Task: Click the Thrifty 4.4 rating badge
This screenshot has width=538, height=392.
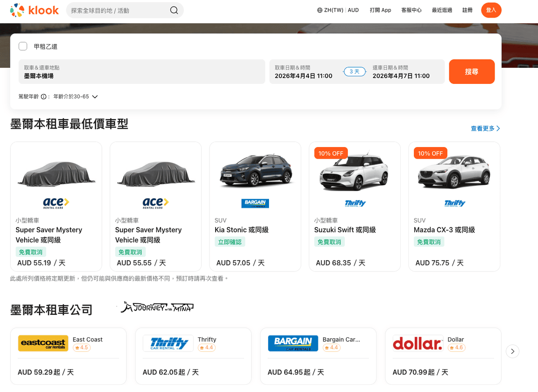Action: click(x=207, y=348)
